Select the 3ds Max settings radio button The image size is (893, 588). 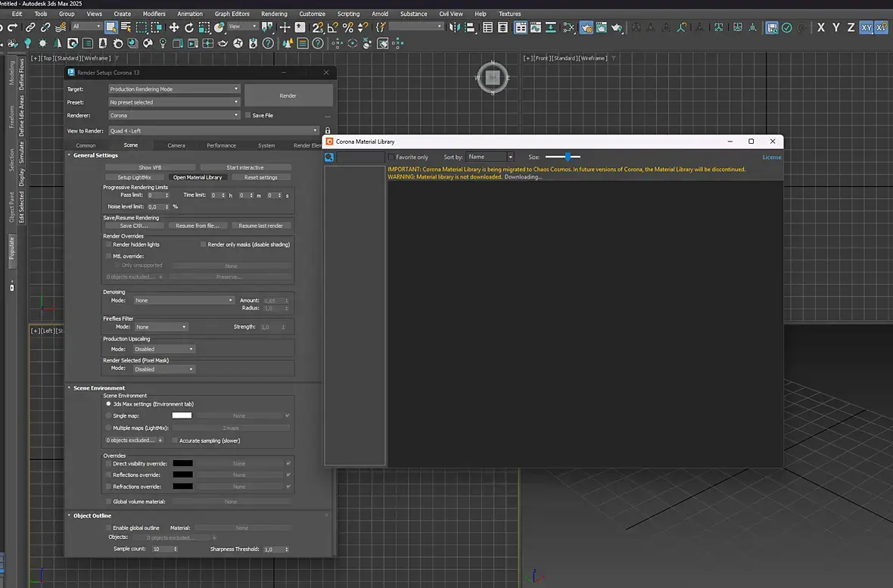[x=108, y=404]
